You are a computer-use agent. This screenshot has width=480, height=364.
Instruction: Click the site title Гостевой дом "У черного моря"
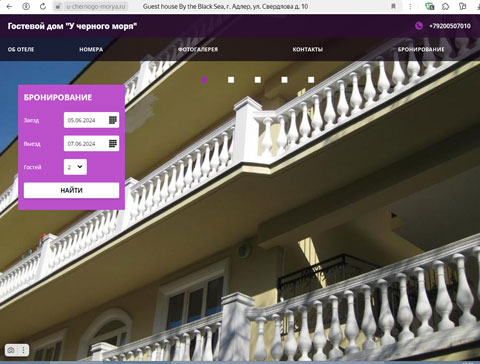pos(72,26)
